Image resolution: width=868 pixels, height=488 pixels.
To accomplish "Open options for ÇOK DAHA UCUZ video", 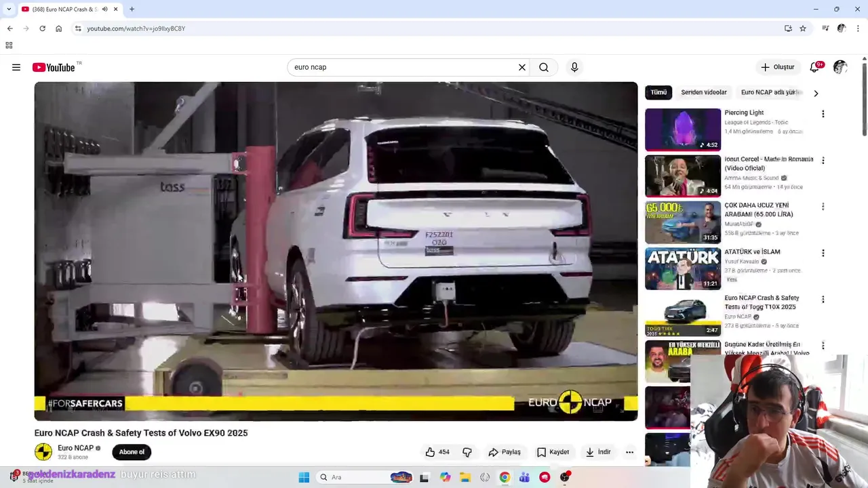I will point(823,207).
